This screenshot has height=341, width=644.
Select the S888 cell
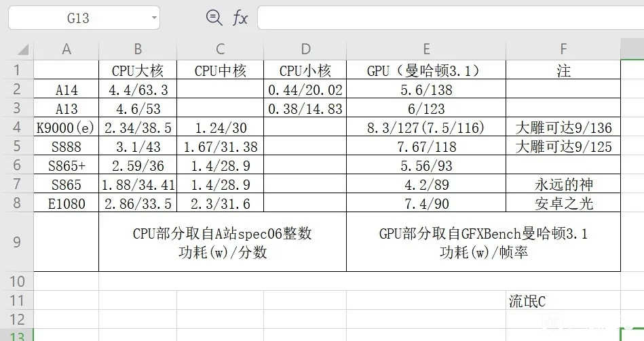coord(66,146)
